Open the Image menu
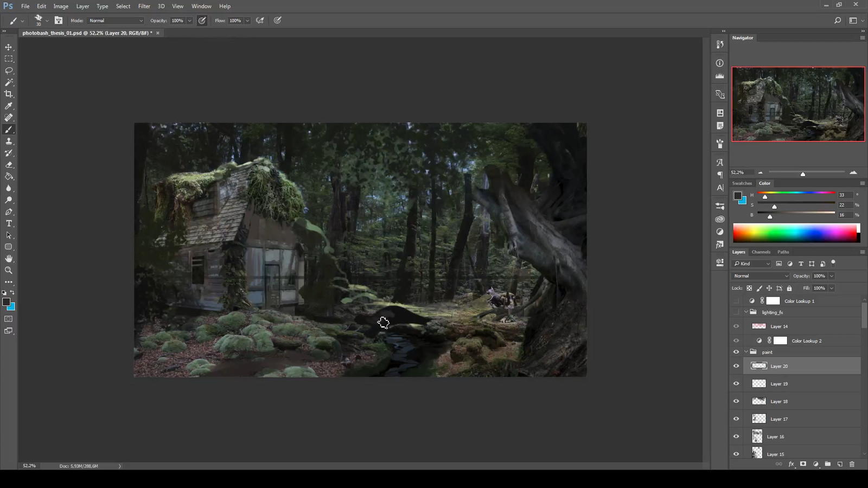The width and height of the screenshot is (868, 488). point(61,6)
